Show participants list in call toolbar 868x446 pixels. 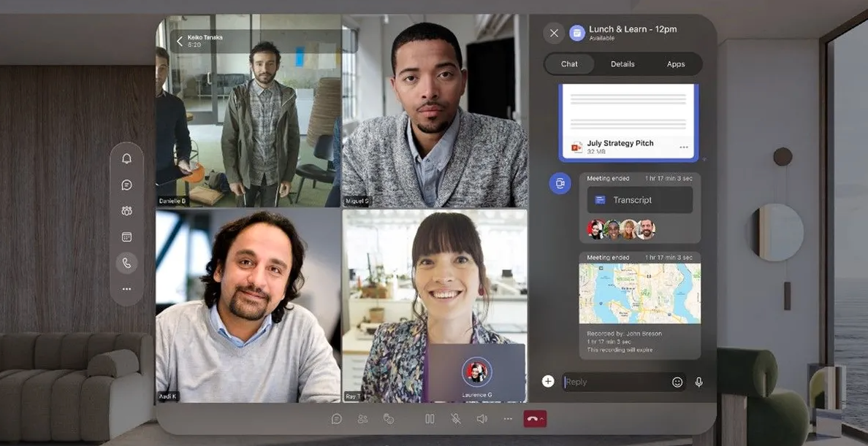pyautogui.click(x=362, y=419)
